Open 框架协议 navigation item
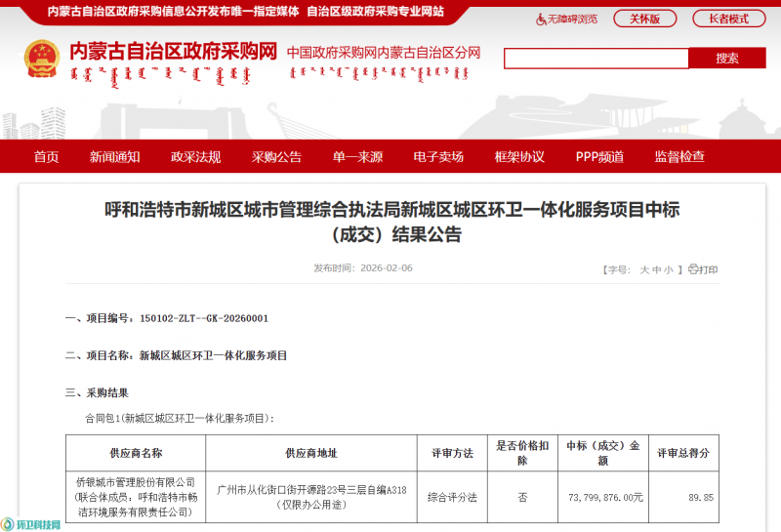 coord(519,157)
